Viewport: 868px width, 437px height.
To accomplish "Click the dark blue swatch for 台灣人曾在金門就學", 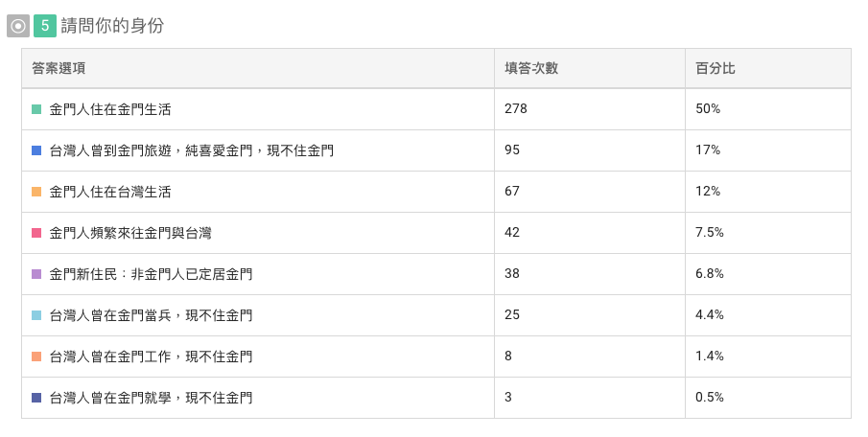I will click(x=36, y=398).
